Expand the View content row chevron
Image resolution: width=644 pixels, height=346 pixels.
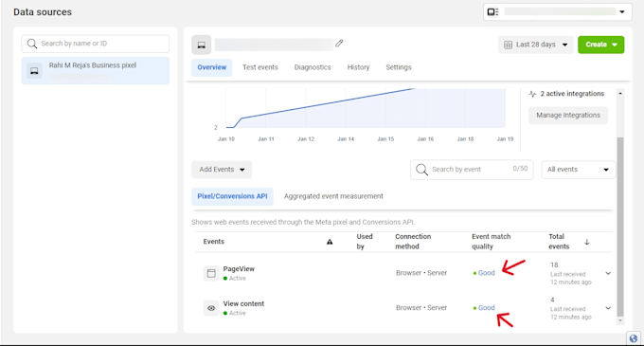point(608,308)
